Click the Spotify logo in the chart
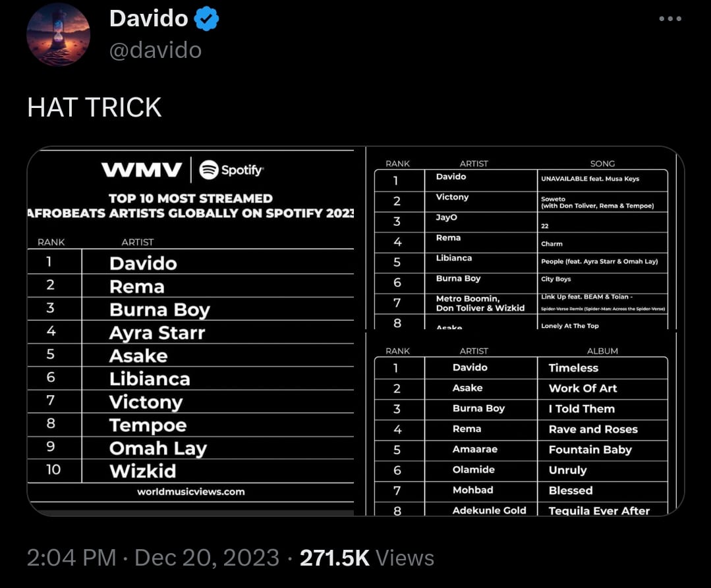 tap(231, 169)
